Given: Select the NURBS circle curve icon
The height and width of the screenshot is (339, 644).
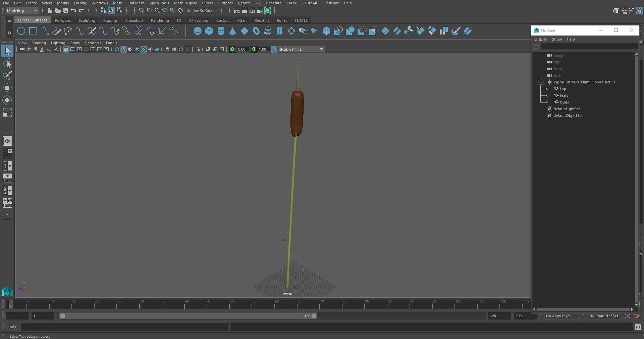Looking at the screenshot, I should coord(21,31).
